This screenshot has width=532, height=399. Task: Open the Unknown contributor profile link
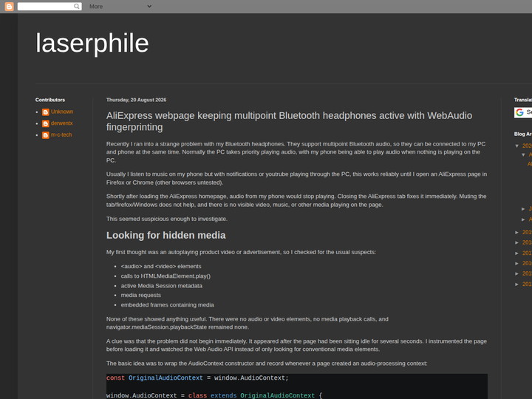pos(62,112)
